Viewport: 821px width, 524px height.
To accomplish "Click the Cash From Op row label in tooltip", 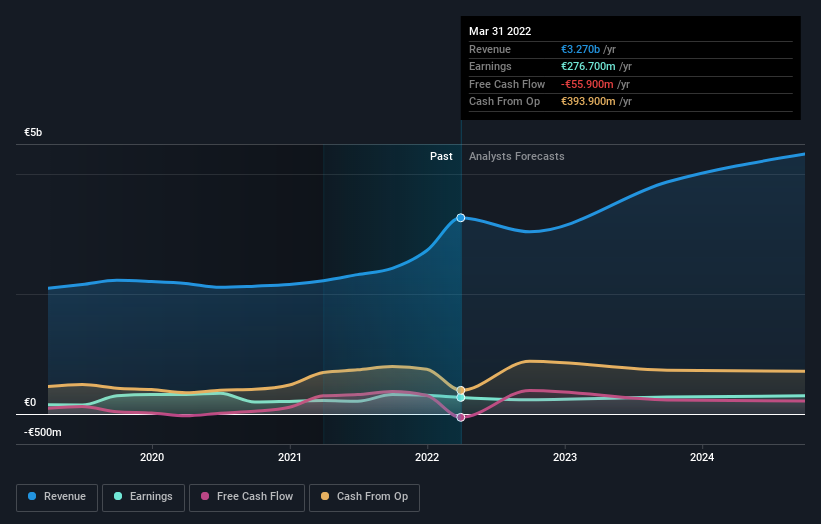I will click(x=505, y=102).
